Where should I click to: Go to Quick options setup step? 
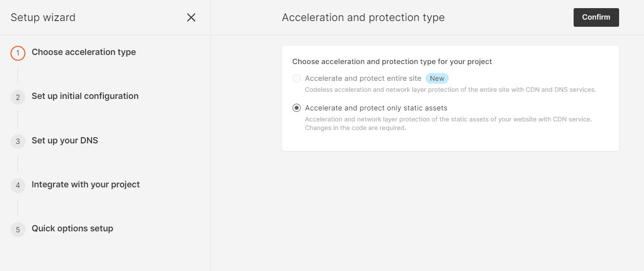click(72, 228)
